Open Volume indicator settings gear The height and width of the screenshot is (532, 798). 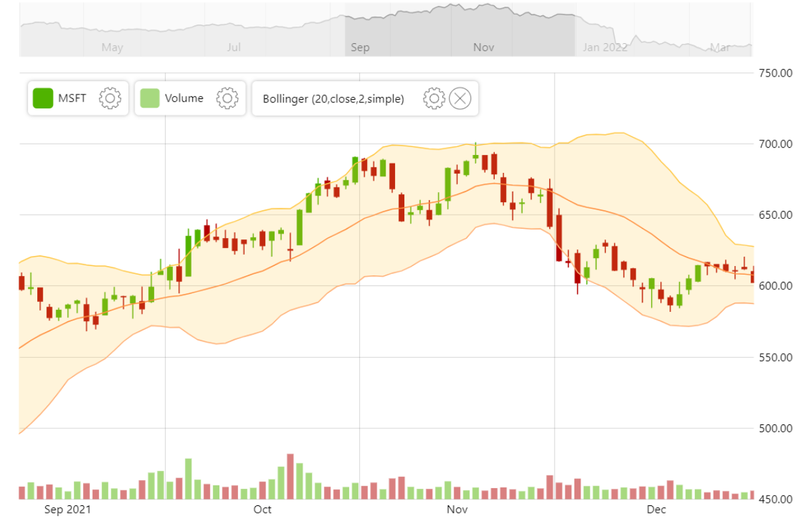click(227, 98)
